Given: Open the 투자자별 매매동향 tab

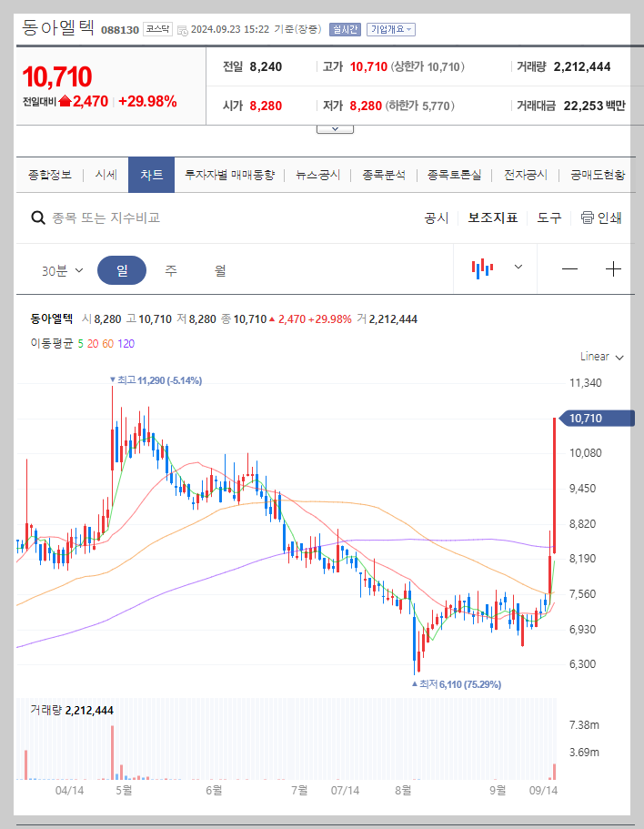Looking at the screenshot, I should coord(231,174).
